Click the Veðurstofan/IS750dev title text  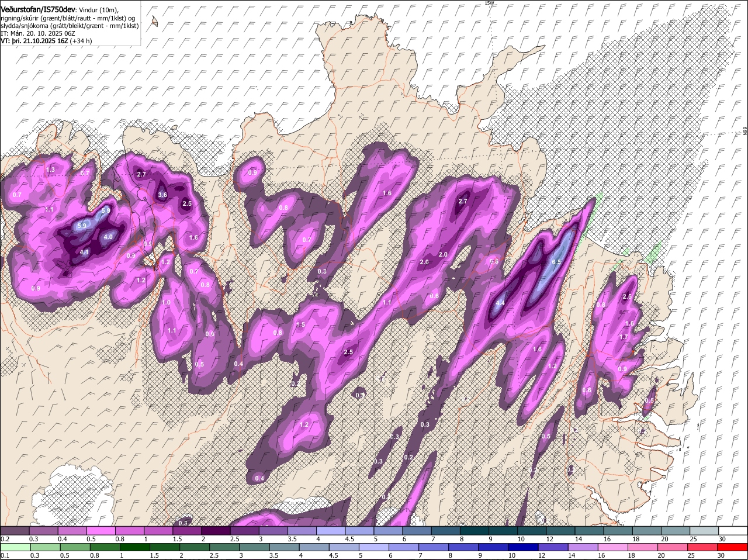pos(38,10)
